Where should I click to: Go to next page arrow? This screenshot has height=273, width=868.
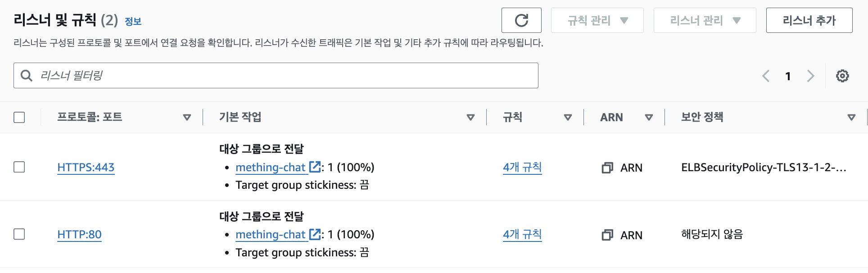(810, 76)
